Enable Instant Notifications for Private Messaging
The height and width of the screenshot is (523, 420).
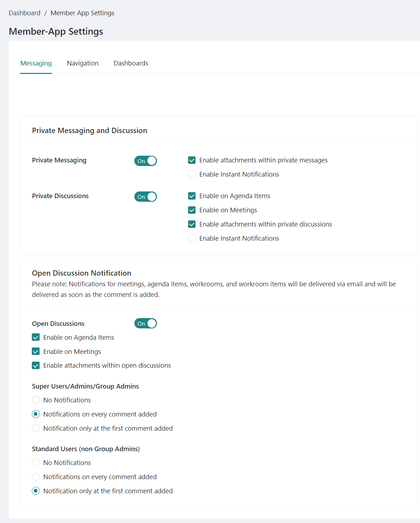pyautogui.click(x=192, y=174)
